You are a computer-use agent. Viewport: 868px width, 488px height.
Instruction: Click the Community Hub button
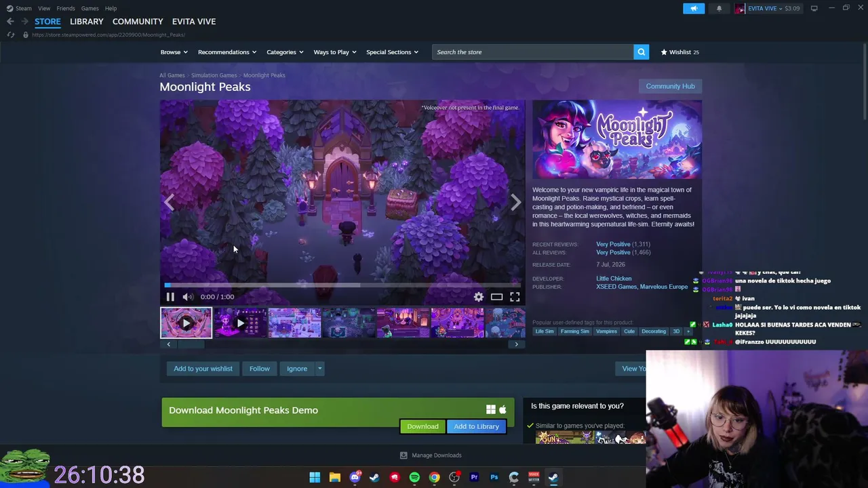670,86
